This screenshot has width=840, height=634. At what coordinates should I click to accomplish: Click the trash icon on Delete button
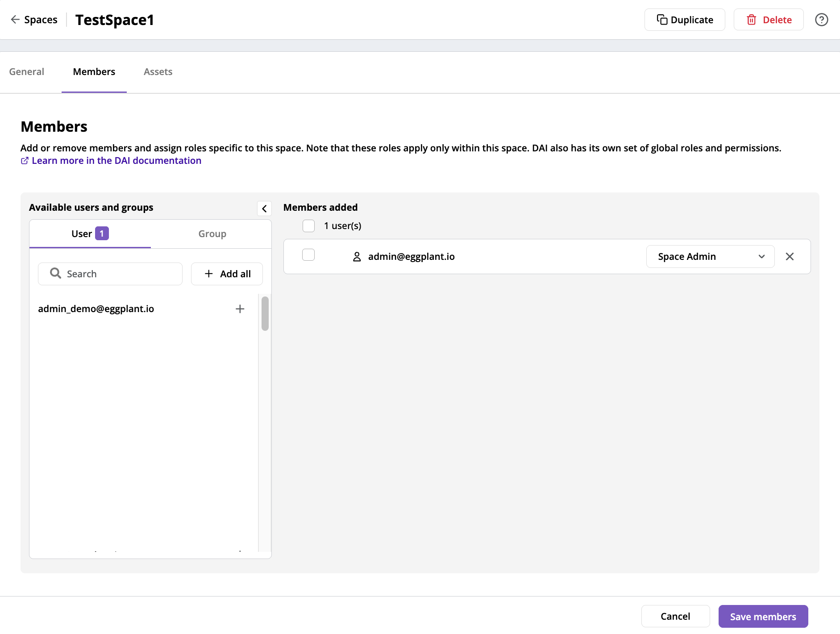(x=752, y=19)
